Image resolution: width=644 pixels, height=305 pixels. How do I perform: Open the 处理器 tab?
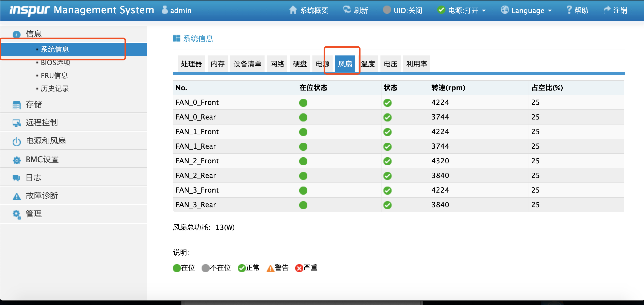[x=191, y=64]
